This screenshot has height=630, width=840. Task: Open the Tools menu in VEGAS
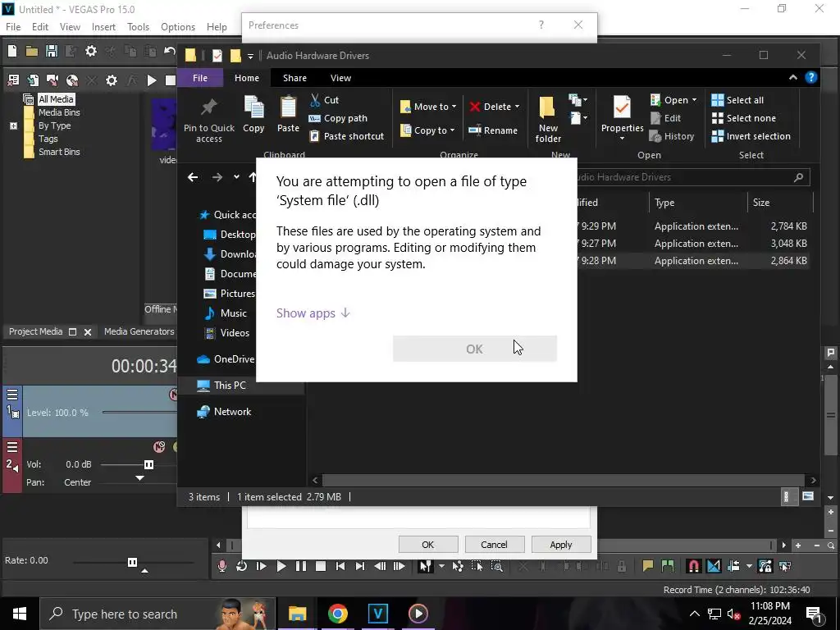[138, 27]
